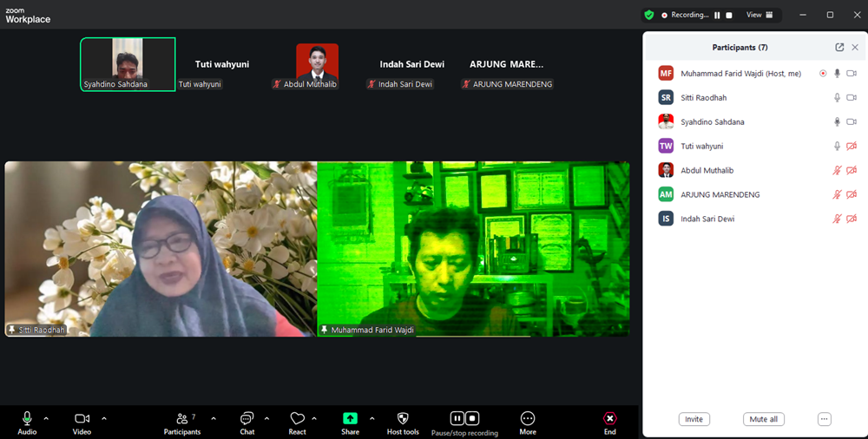Open the React heart menu
868x439 pixels.
(297, 423)
